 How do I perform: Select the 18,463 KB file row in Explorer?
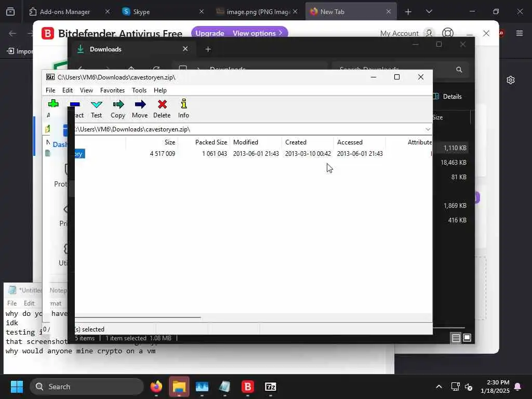[x=453, y=163]
